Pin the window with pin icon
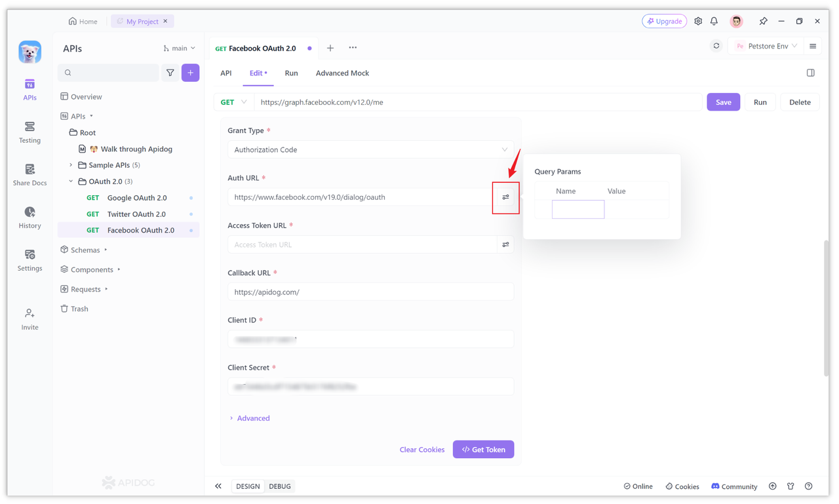 point(763,21)
